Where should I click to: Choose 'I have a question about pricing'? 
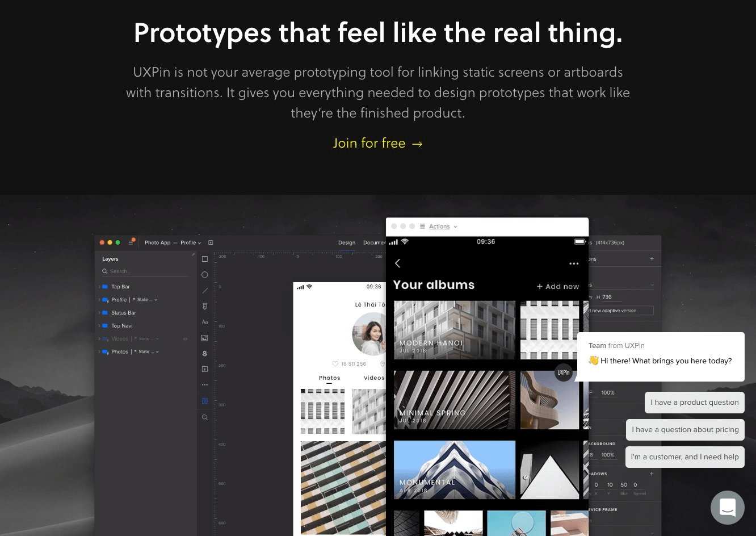click(x=685, y=430)
